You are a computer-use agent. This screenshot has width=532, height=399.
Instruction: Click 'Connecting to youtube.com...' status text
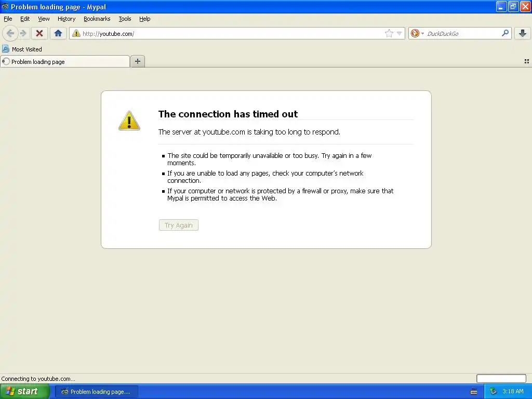(38, 379)
